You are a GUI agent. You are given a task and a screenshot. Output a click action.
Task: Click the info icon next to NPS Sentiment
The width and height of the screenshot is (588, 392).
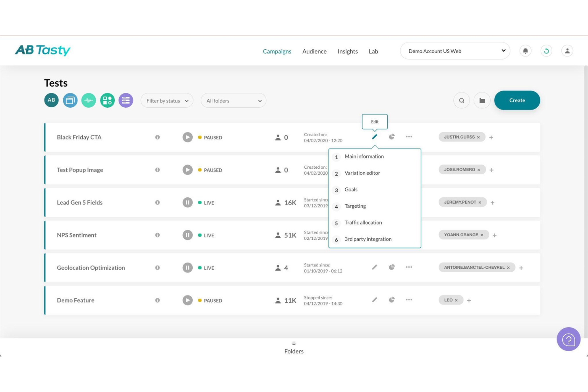click(157, 235)
